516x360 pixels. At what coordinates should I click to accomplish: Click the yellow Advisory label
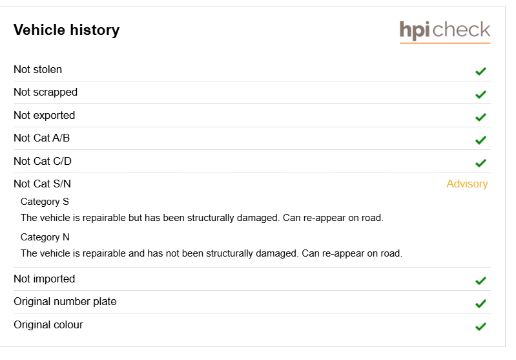[x=467, y=184]
